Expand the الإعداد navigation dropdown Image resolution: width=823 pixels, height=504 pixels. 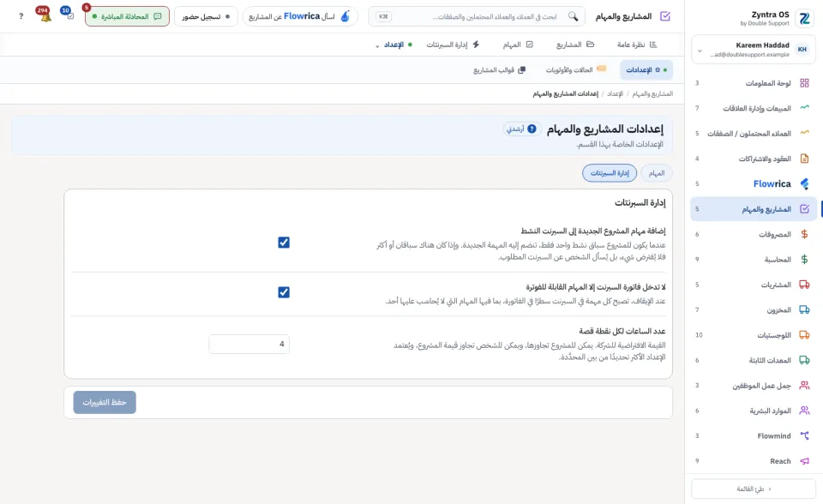point(393,45)
